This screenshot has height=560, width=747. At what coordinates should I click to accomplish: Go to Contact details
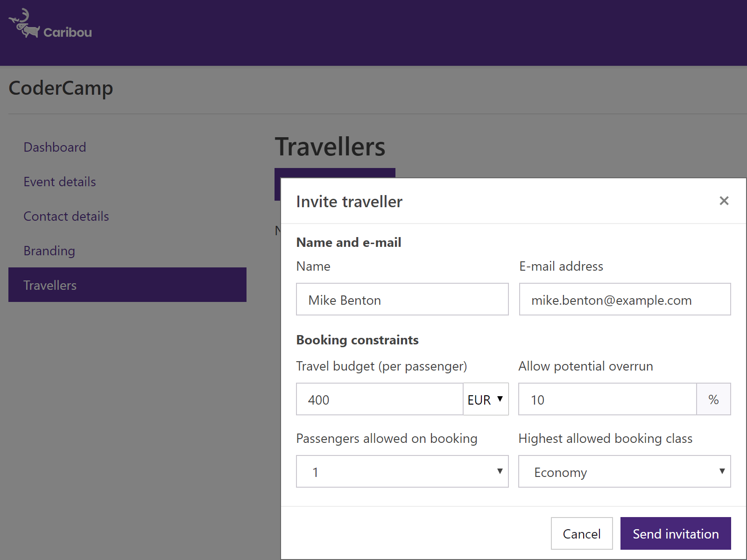click(66, 216)
